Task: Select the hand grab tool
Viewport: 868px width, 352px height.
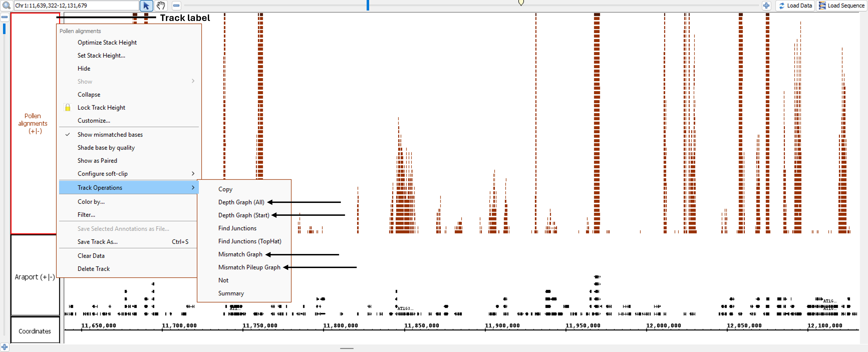Action: tap(161, 5)
